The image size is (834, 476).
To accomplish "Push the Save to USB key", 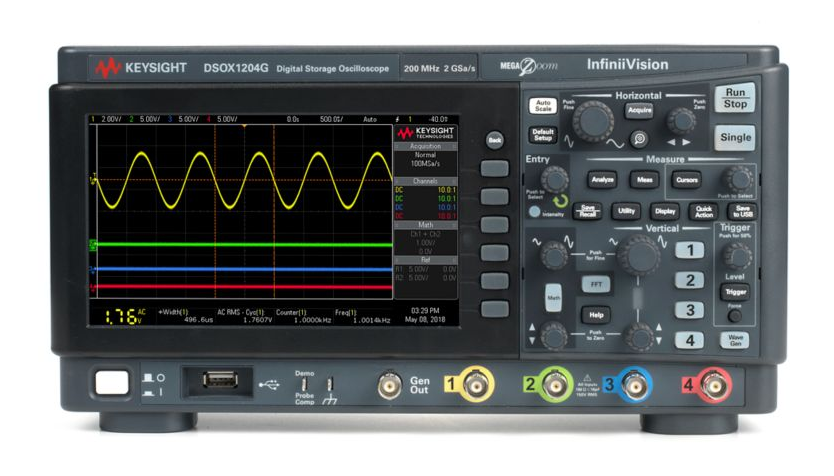I will [x=743, y=211].
